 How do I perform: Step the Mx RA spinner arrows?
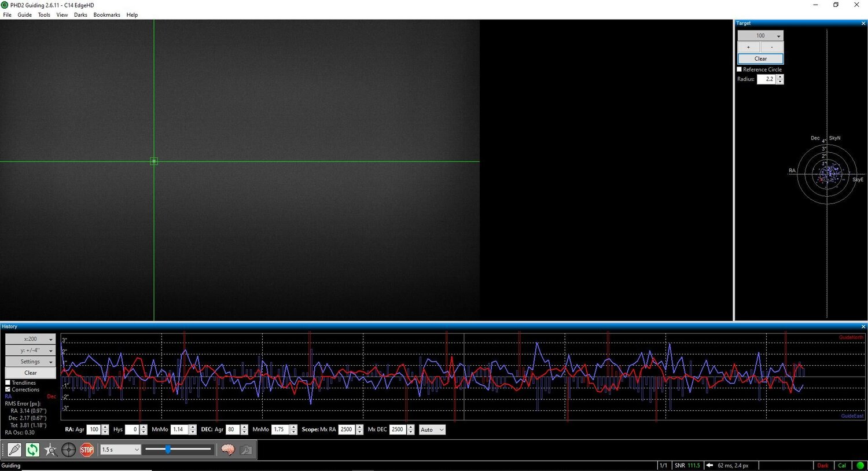coord(359,430)
